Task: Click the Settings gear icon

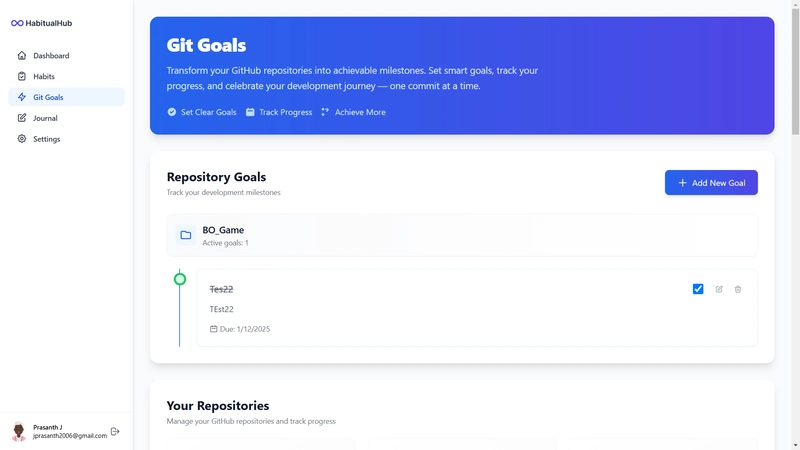Action: [22, 139]
